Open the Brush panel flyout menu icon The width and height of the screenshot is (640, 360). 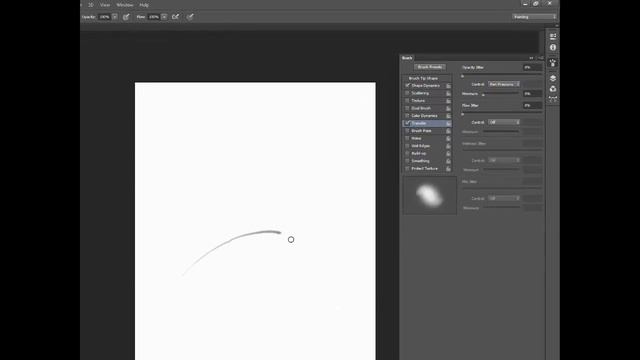click(540, 58)
